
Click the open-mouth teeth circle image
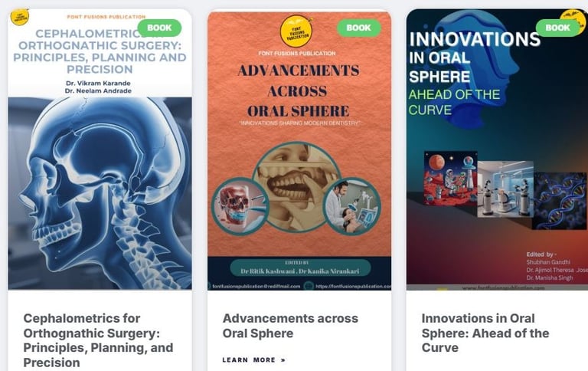296,186
